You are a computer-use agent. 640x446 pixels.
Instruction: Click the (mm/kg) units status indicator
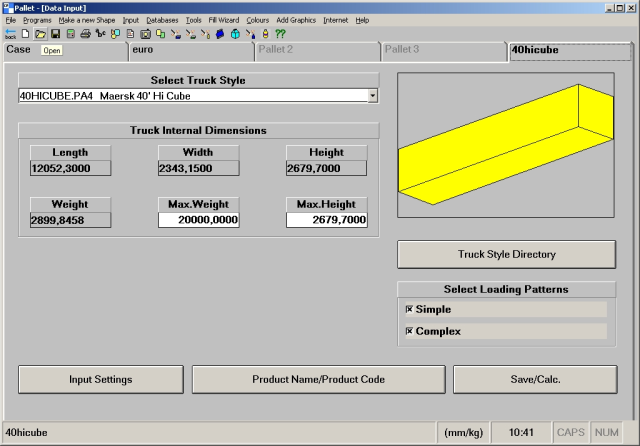pos(463,433)
